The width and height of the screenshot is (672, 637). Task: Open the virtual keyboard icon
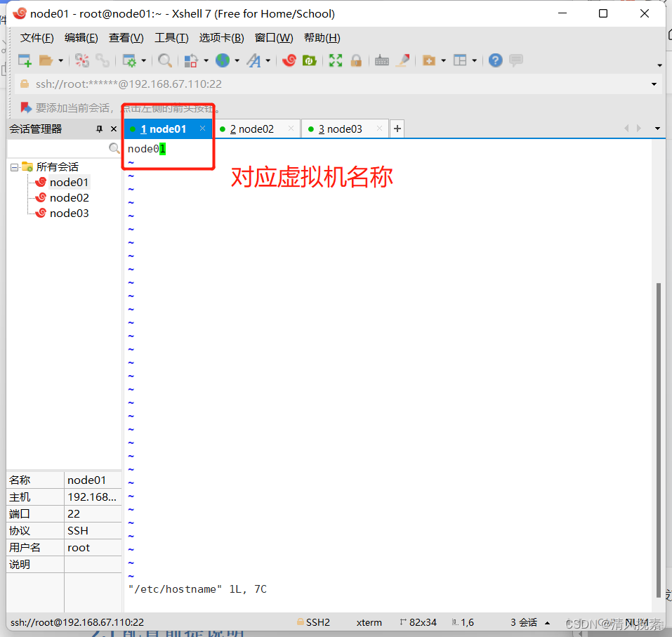pyautogui.click(x=381, y=60)
